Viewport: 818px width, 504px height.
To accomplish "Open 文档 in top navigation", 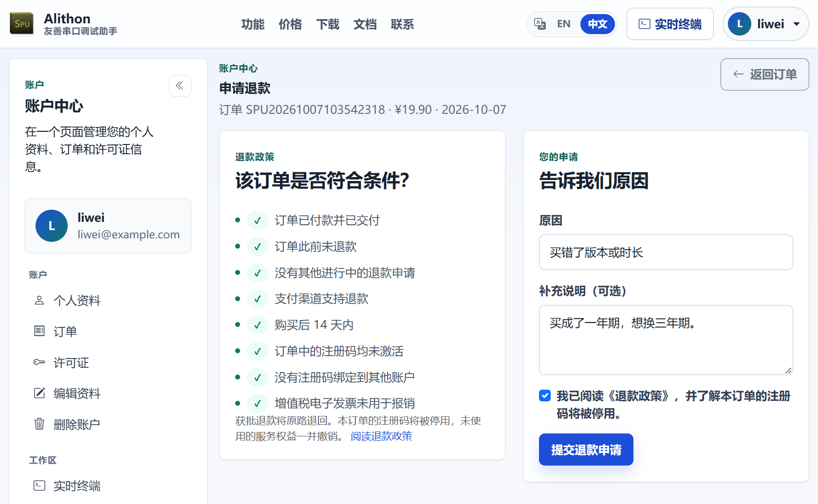I will click(x=365, y=24).
